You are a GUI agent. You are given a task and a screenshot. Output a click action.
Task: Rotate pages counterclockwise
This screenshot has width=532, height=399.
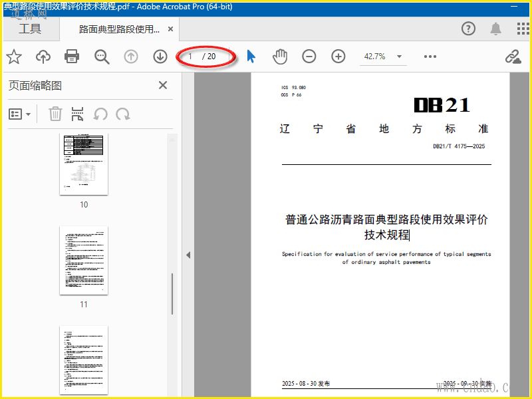pos(100,114)
